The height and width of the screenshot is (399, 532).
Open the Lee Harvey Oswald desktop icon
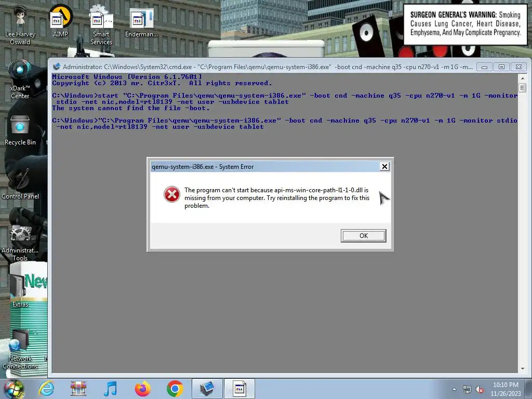pos(20,25)
